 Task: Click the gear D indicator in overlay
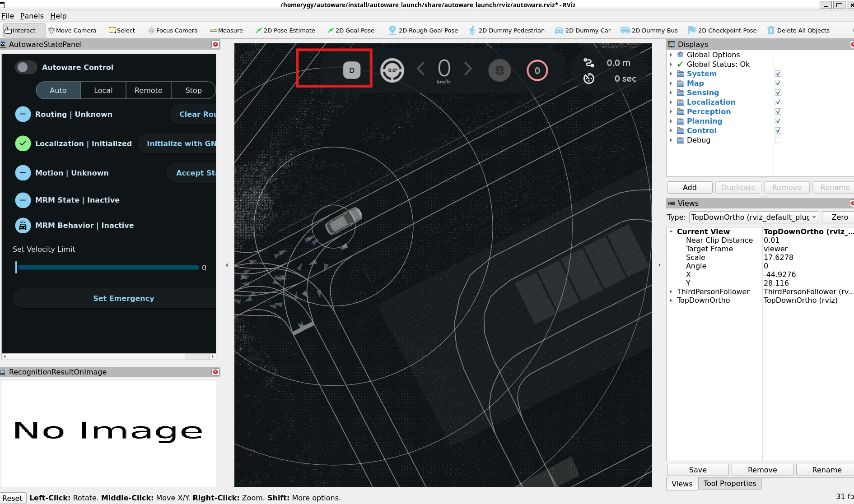pyautogui.click(x=351, y=70)
